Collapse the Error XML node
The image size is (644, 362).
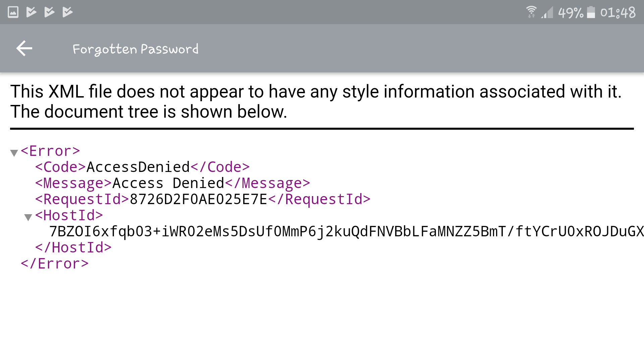click(x=14, y=153)
